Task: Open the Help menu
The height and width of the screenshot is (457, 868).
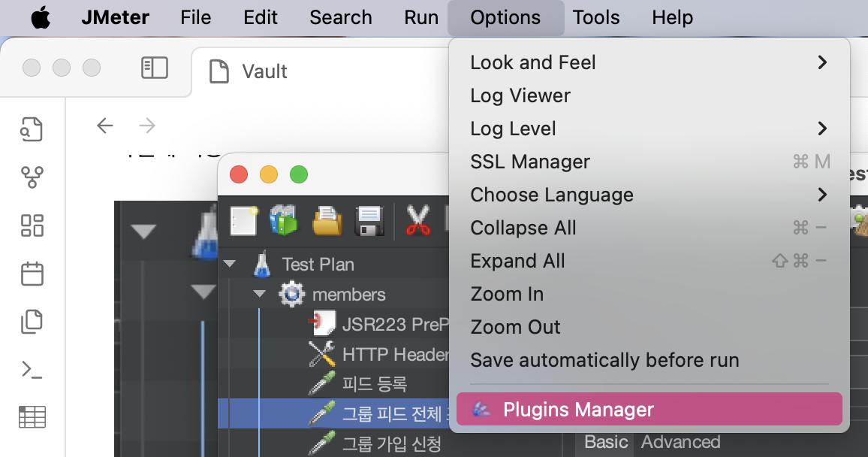Action: [x=672, y=18]
